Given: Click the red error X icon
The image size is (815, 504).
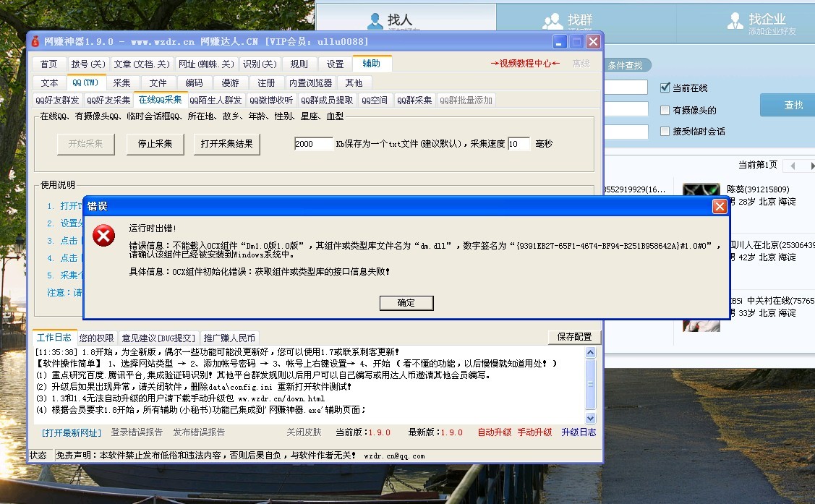Looking at the screenshot, I should [105, 236].
